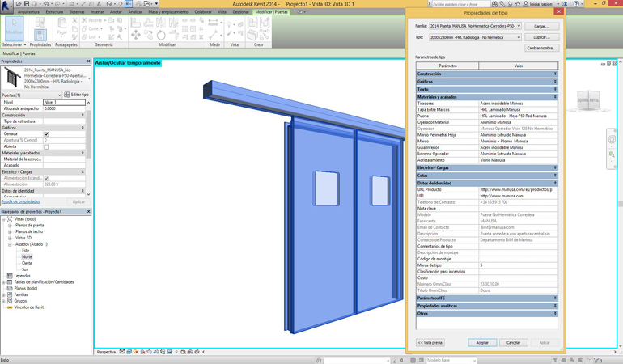Viewport: 623px width, 364px height.
Task: Toggle the Cerrada checkbox in Propiedades
Action: point(46,134)
